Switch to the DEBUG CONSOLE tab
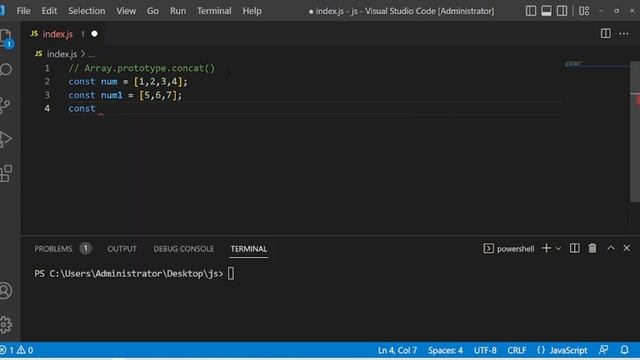The width and height of the screenshot is (640, 360). coord(184,249)
